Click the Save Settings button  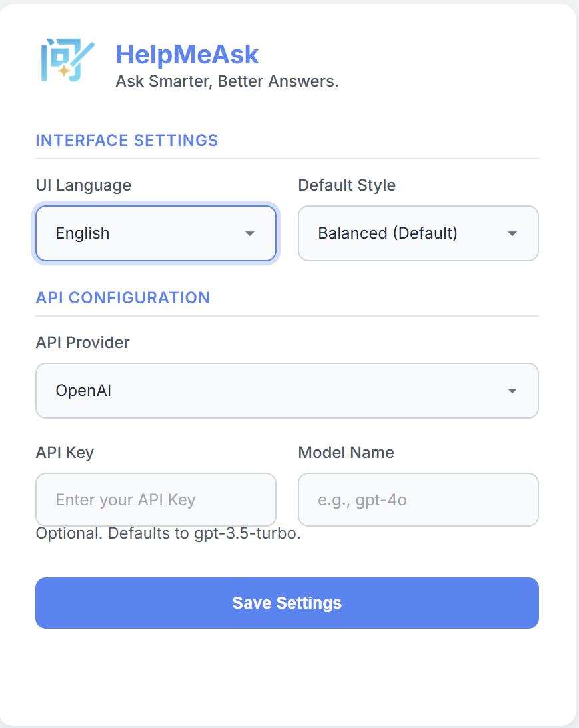[x=287, y=603]
